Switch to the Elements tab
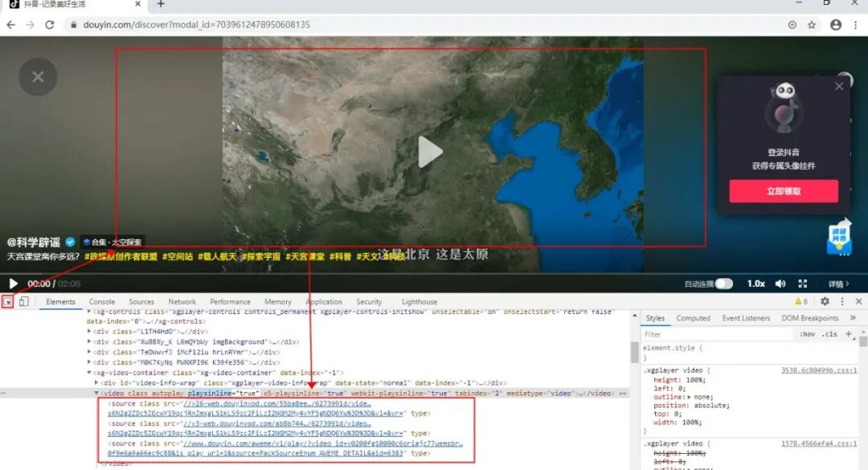Screen dimensions: 868x470 [x=60, y=302]
